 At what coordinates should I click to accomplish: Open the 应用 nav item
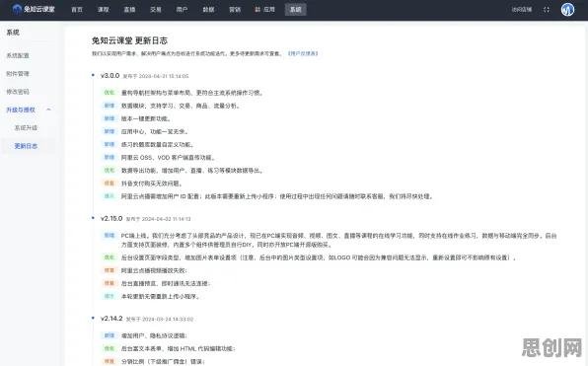coord(269,10)
